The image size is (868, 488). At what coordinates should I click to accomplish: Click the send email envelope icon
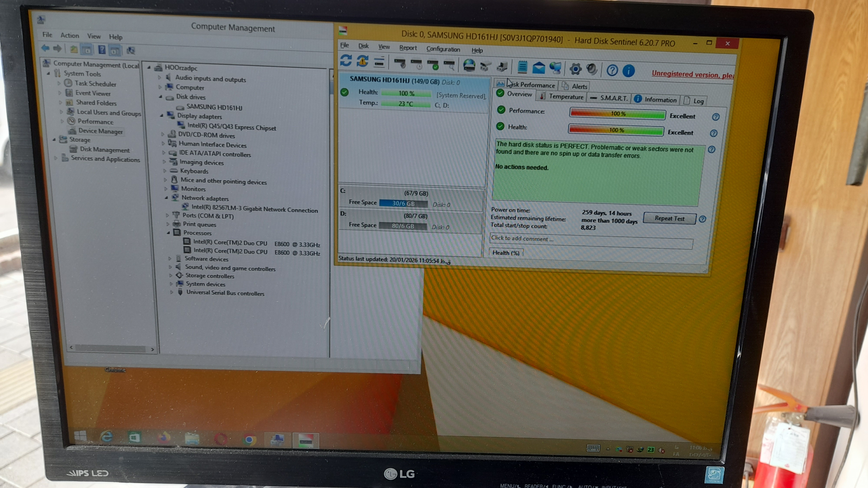538,68
